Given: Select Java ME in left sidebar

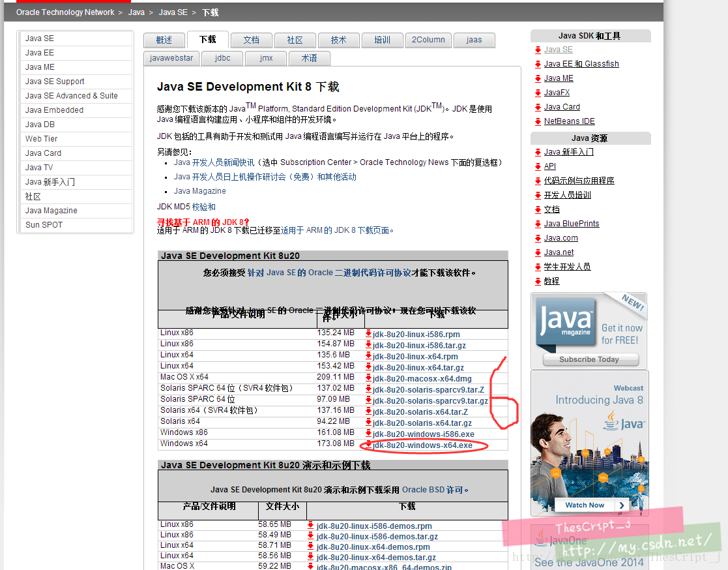Looking at the screenshot, I should pyautogui.click(x=76, y=67).
